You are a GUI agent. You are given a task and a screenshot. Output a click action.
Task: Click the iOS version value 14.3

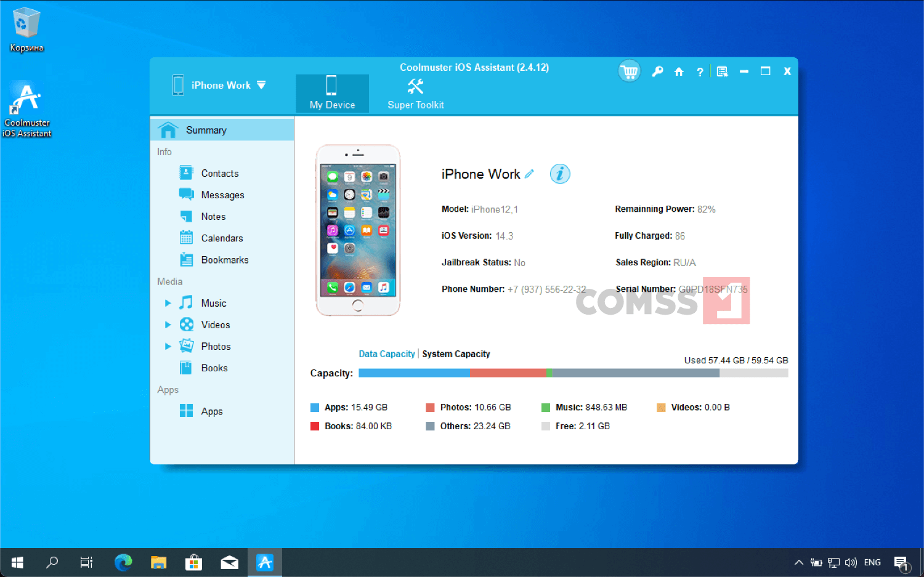pos(504,236)
